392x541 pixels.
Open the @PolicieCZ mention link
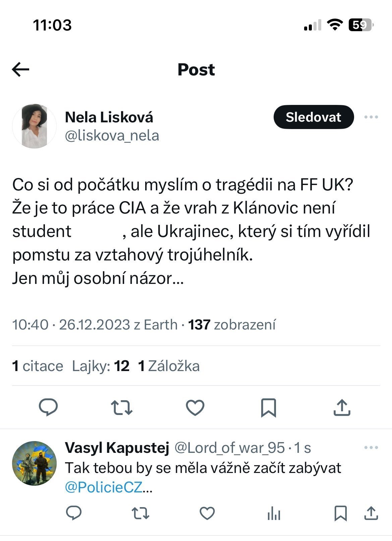pyautogui.click(x=104, y=487)
